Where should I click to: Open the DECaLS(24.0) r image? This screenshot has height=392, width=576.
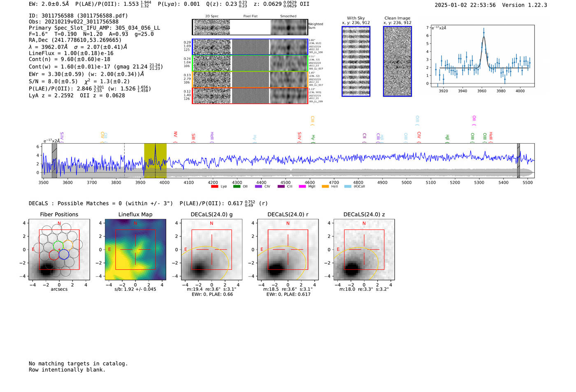click(x=288, y=250)
